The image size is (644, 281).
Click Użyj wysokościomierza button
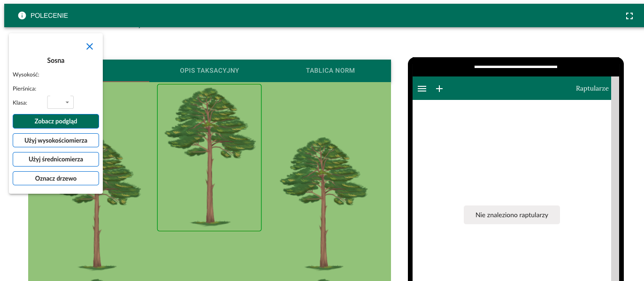point(56,140)
